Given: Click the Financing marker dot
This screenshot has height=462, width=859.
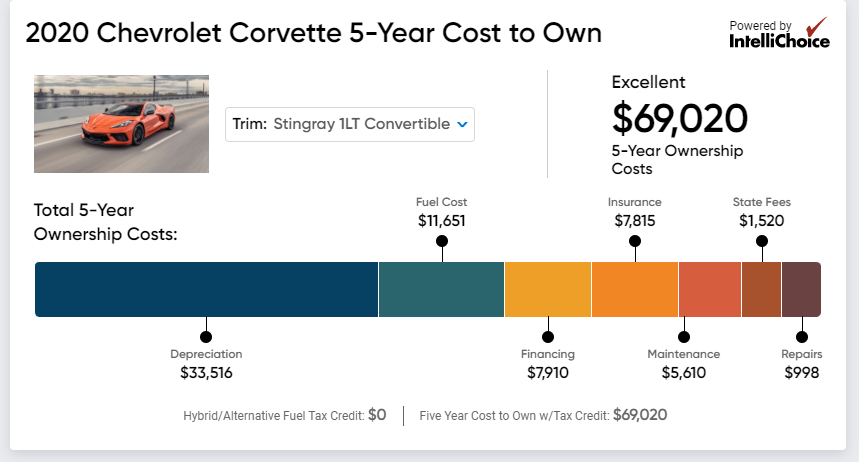Looking at the screenshot, I should [x=548, y=336].
